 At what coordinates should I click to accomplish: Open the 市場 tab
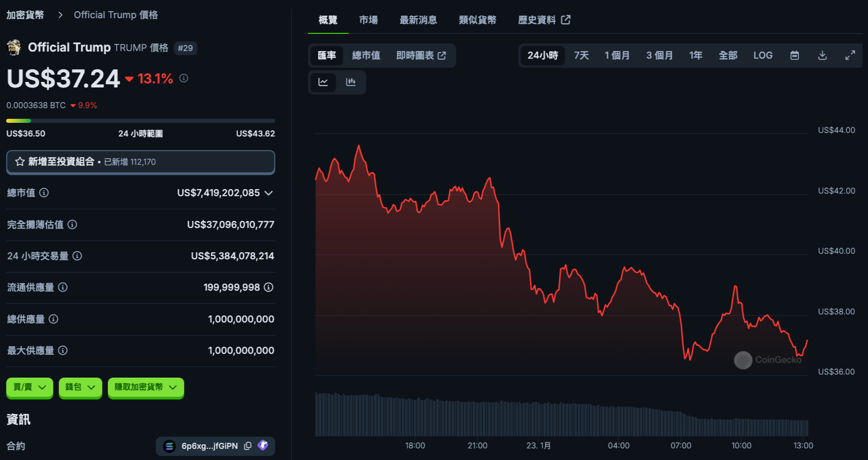[x=368, y=20]
